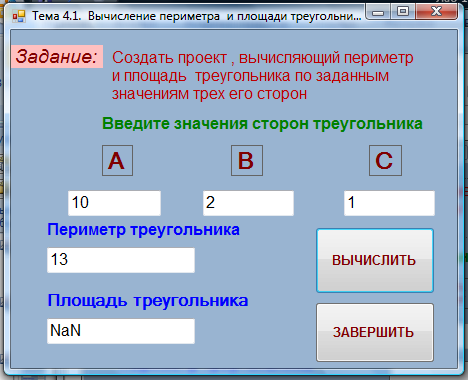Select the area result field showing NaN
The image size is (468, 380).
[x=121, y=331]
